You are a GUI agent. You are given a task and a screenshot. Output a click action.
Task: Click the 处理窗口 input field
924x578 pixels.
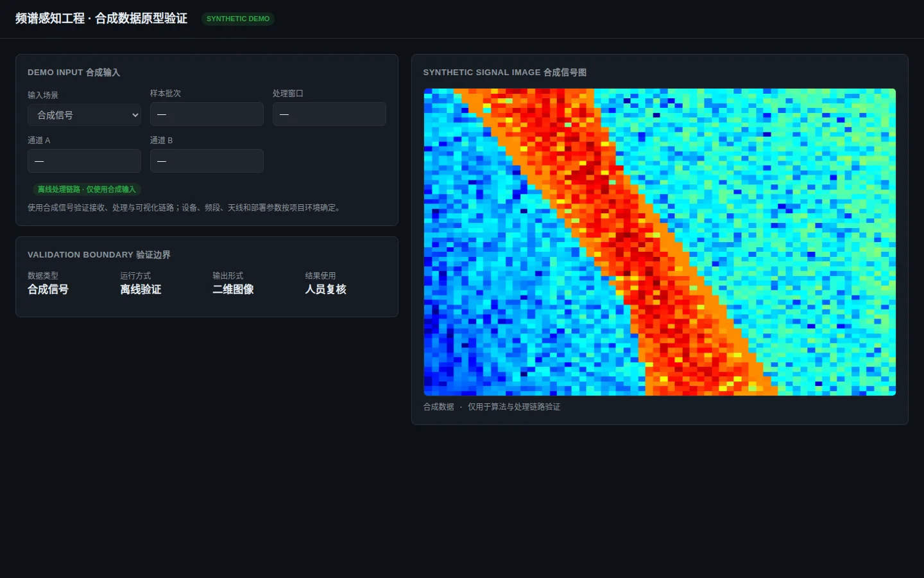(x=329, y=114)
